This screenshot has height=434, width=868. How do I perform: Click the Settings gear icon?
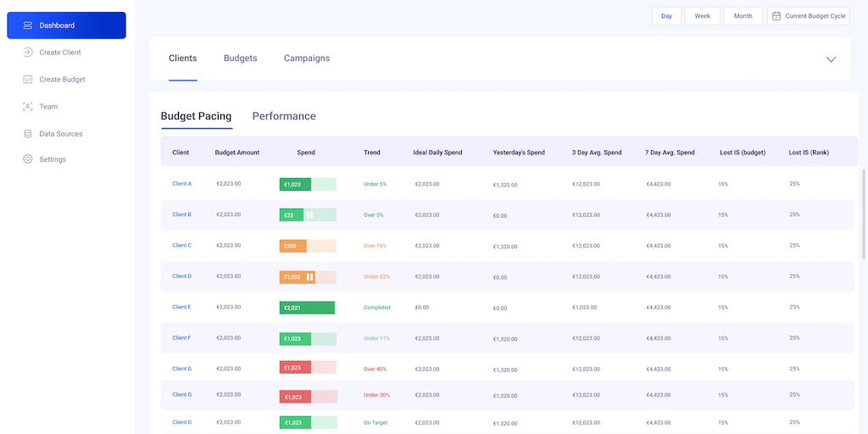28,159
